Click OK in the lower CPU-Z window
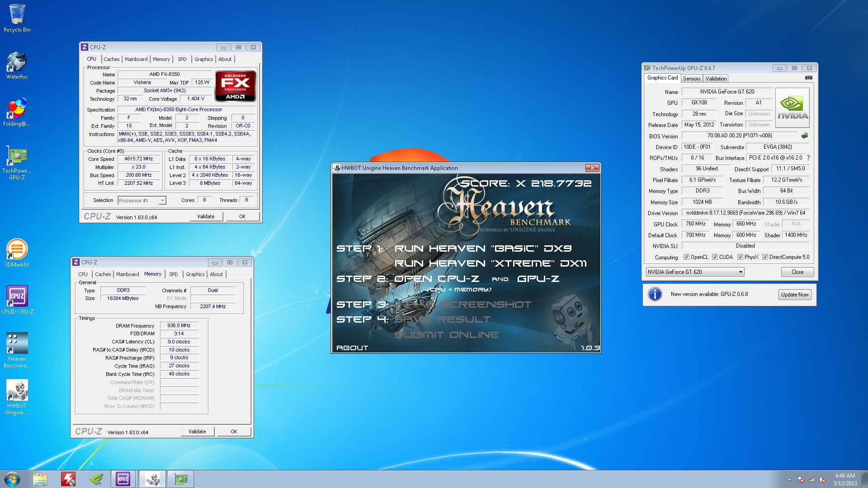 coord(234,432)
